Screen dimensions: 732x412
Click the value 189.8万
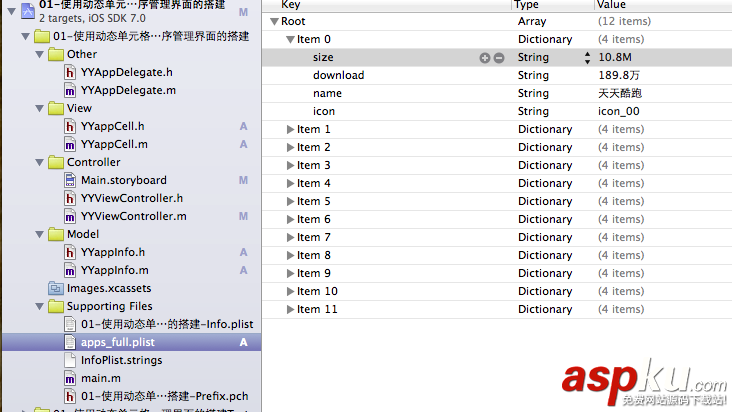point(619,75)
